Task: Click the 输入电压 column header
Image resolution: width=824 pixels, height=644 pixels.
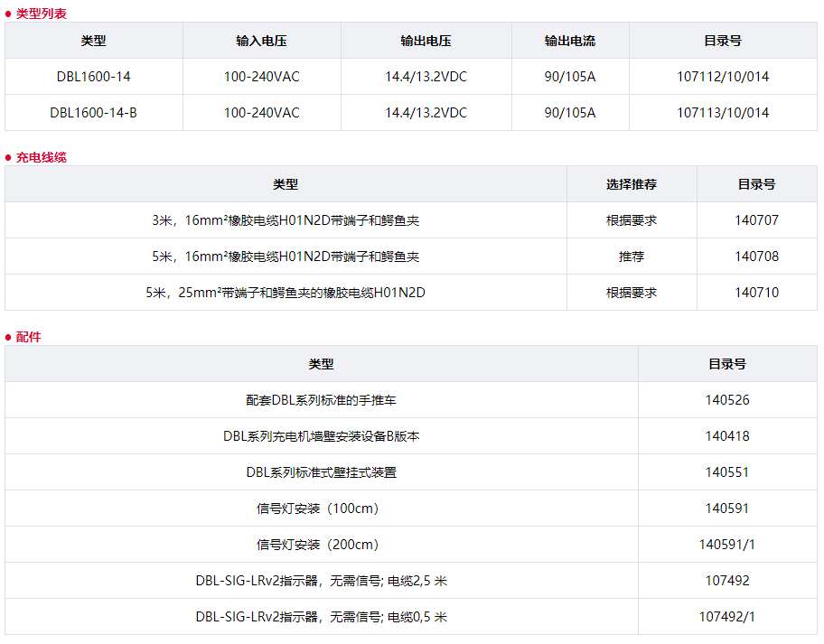Action: pyautogui.click(x=261, y=41)
